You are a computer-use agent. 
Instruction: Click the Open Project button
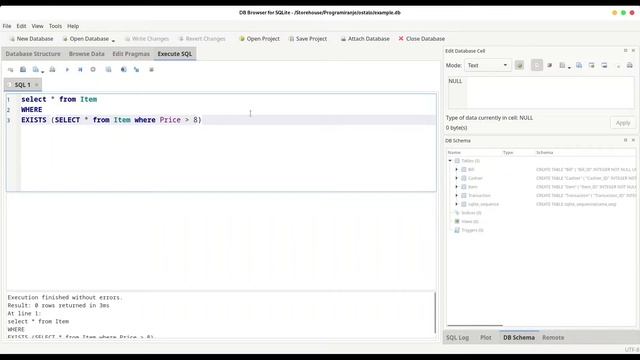click(x=259, y=39)
